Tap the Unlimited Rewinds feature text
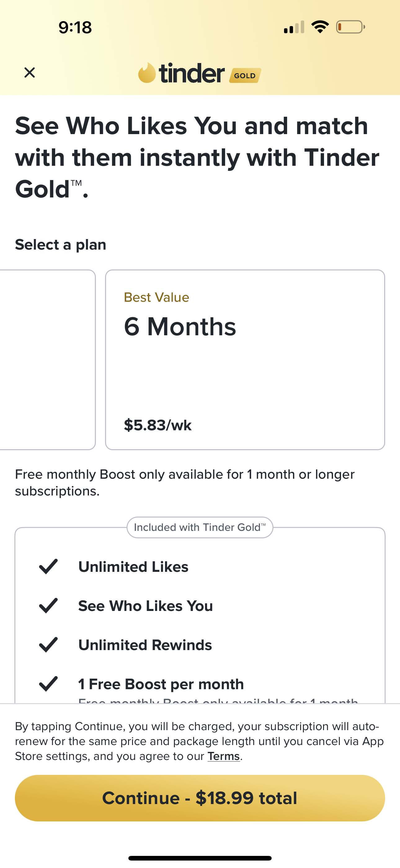400x868 pixels. (145, 645)
